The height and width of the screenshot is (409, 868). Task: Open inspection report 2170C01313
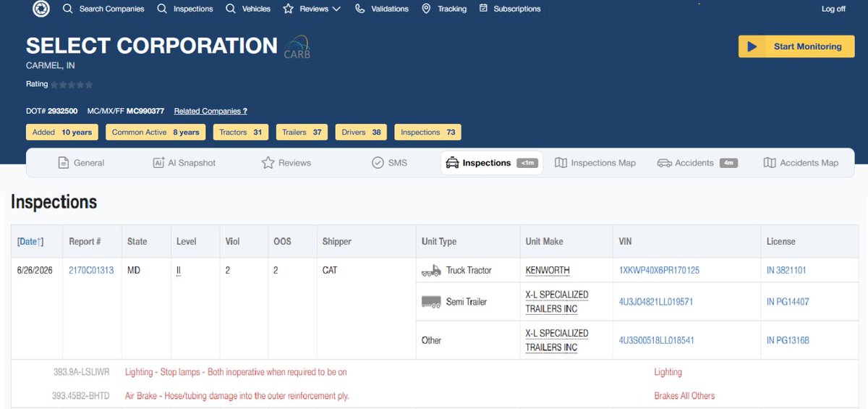click(x=91, y=270)
